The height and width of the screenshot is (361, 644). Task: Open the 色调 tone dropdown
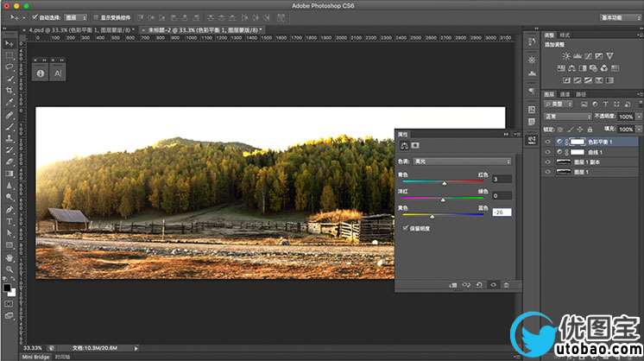pos(465,161)
